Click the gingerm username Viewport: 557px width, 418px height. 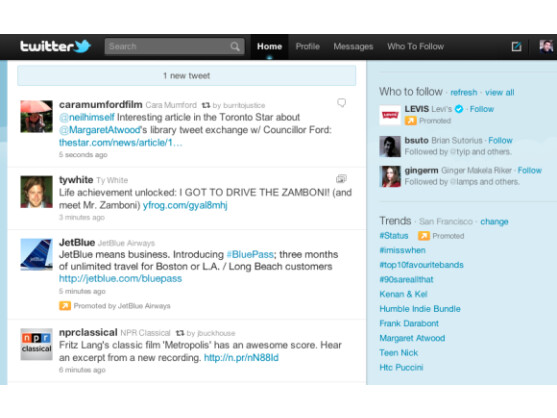[421, 170]
